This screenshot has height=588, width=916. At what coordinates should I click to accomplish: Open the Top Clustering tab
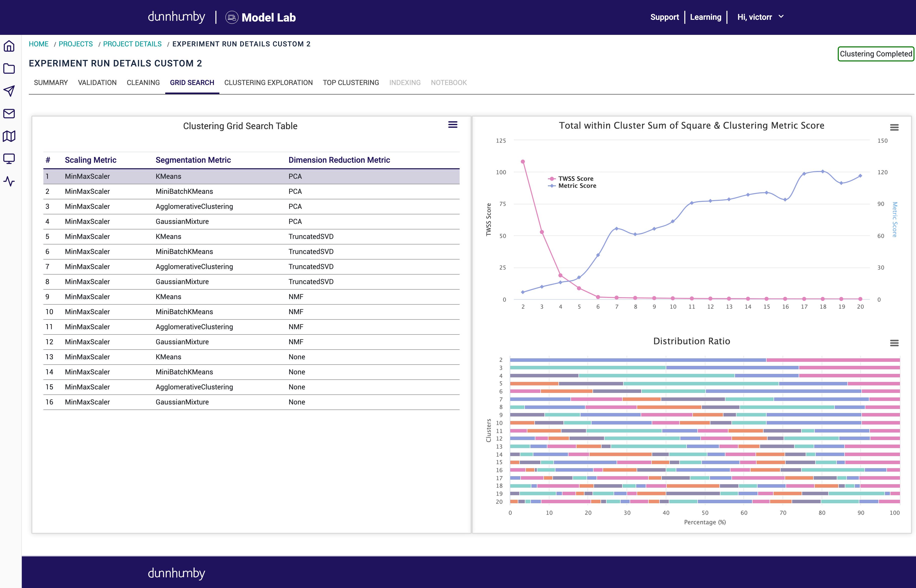point(351,82)
